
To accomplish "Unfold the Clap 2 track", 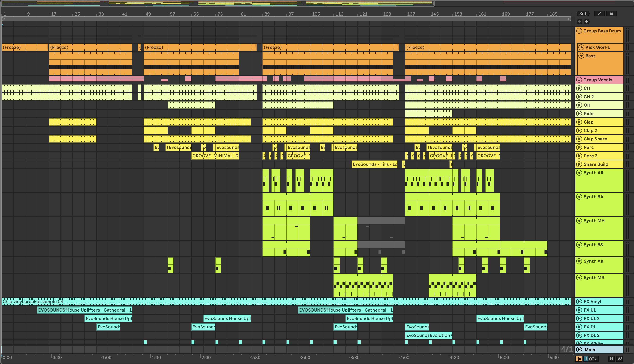I will pos(579,130).
